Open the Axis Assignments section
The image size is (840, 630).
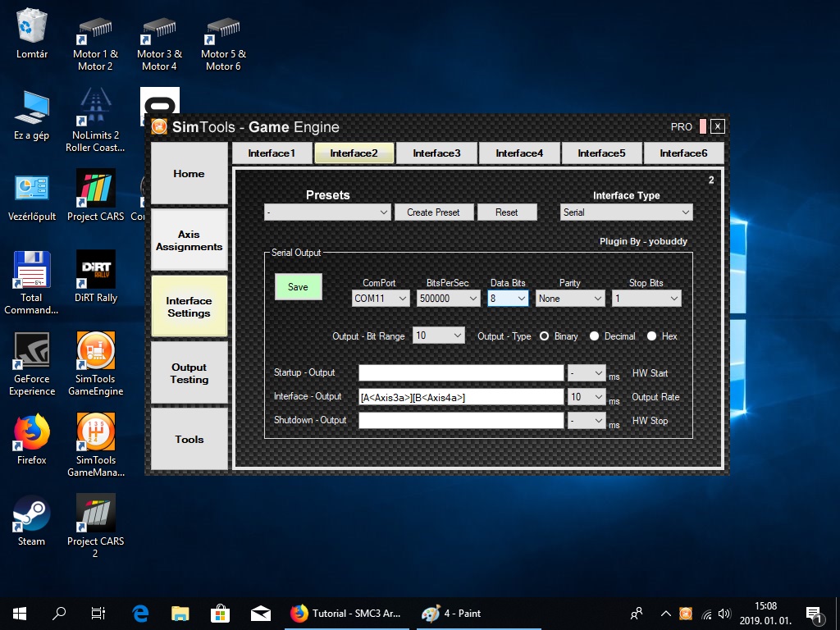tap(189, 240)
